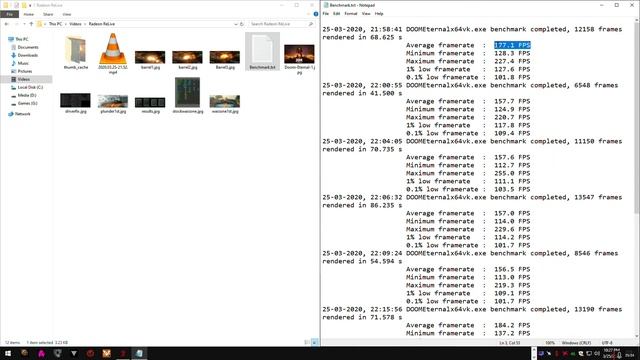Collapse the Explorer ribbon chevron
Screen dimensions: 640x360
click(309, 14)
